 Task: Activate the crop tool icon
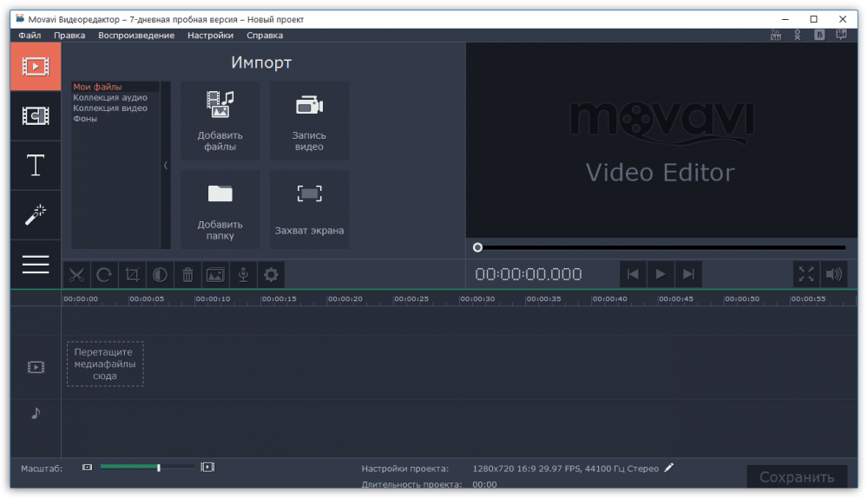coord(132,275)
